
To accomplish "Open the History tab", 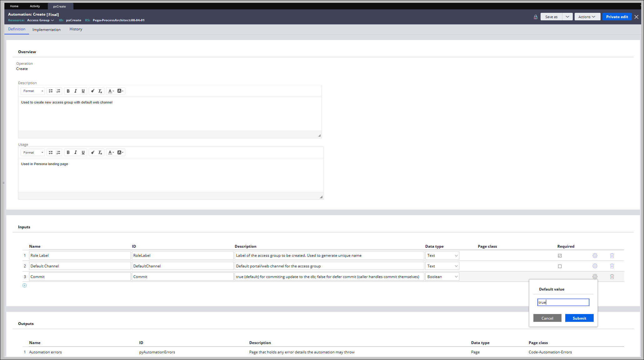I will click(x=76, y=29).
